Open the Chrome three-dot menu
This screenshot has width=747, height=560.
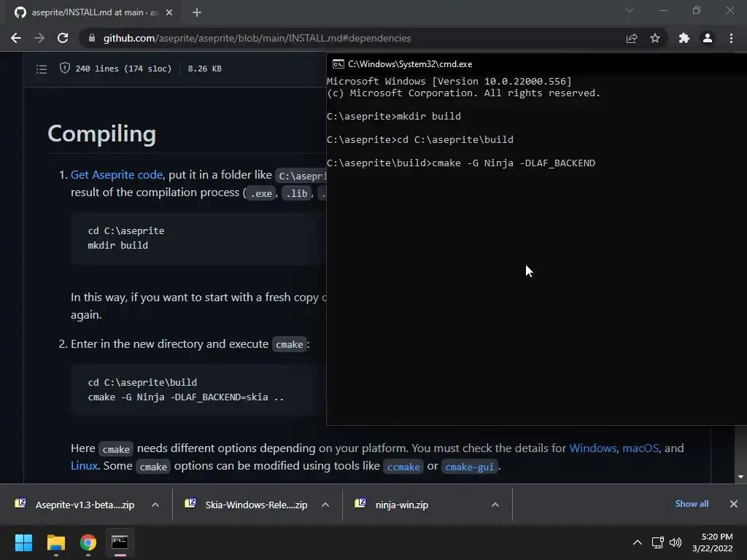[x=731, y=38]
